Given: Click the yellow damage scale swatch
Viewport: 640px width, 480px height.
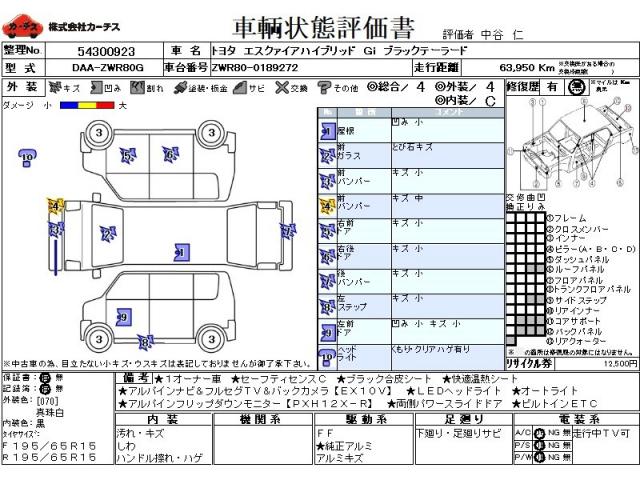Looking at the screenshot, I should [87, 105].
